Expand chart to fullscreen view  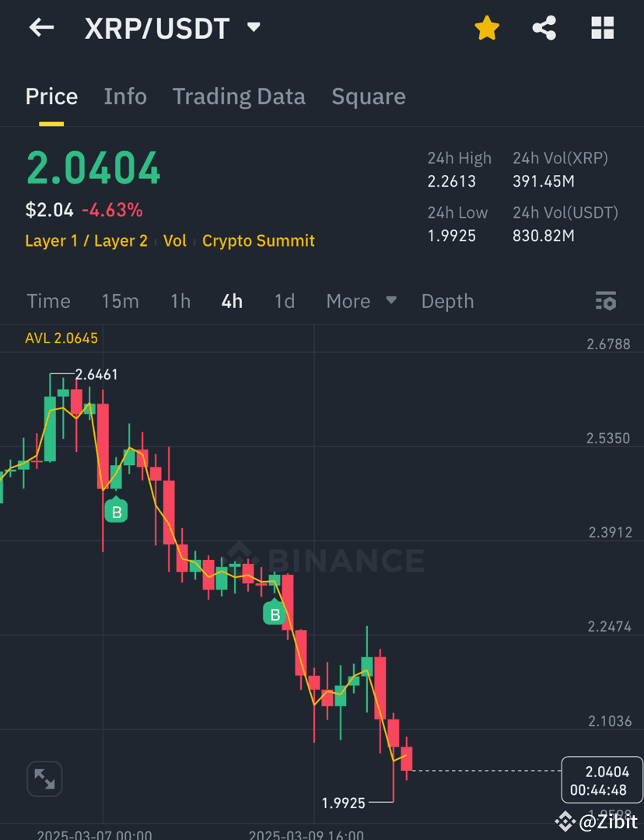(44, 779)
